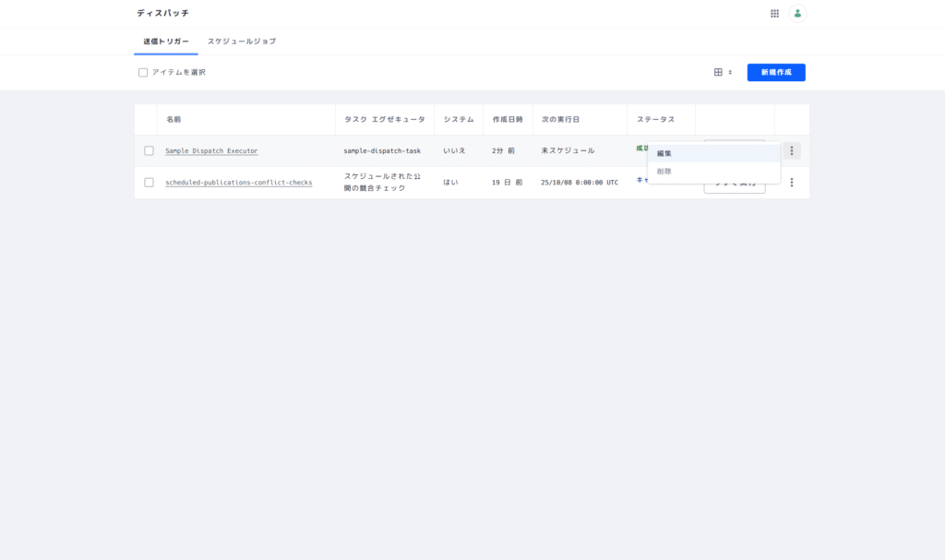Screen dimensions: 945x560
Task: Open the applications grid menu icon
Action: click(x=774, y=14)
